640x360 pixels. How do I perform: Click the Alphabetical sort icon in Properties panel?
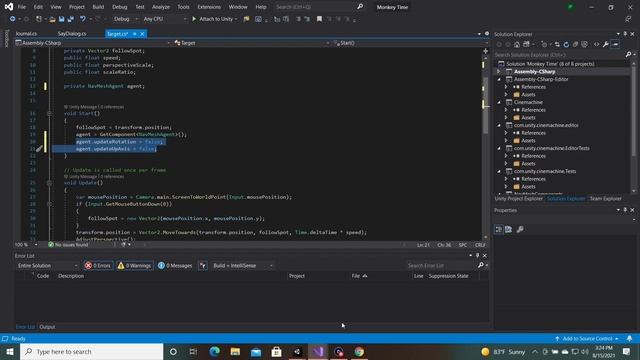[x=509, y=229]
